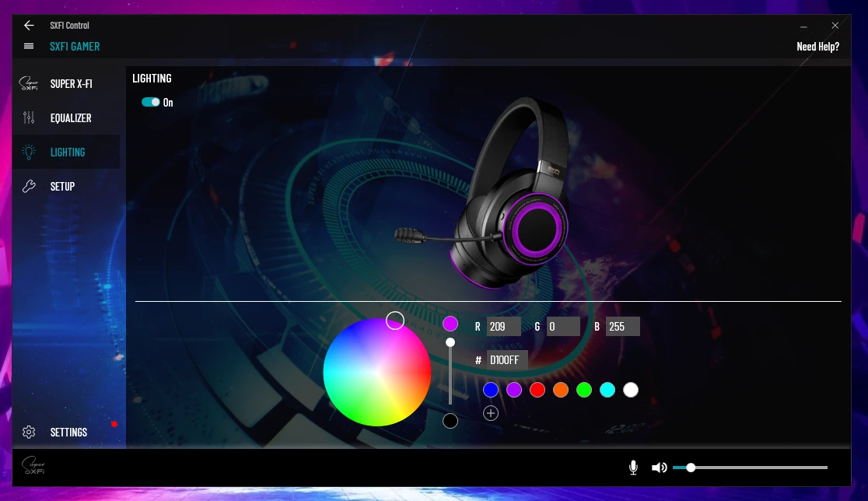Select the Lighting section in sidebar
868x501 pixels.
(x=66, y=152)
